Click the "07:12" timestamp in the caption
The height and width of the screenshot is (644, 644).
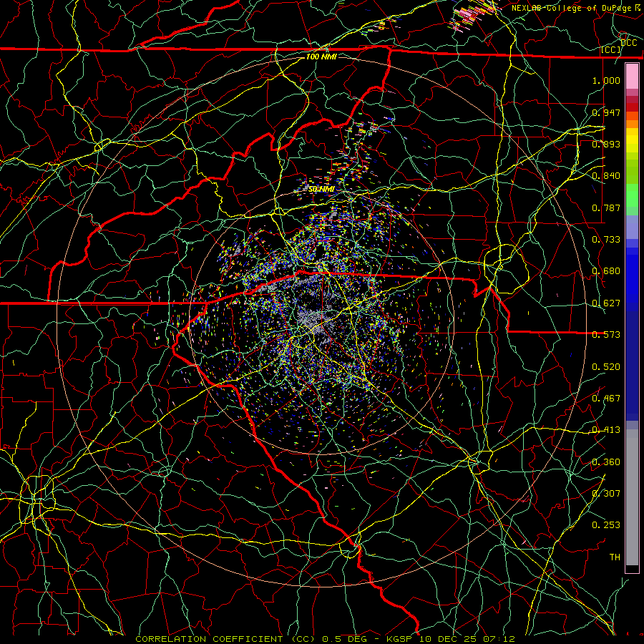(499, 639)
